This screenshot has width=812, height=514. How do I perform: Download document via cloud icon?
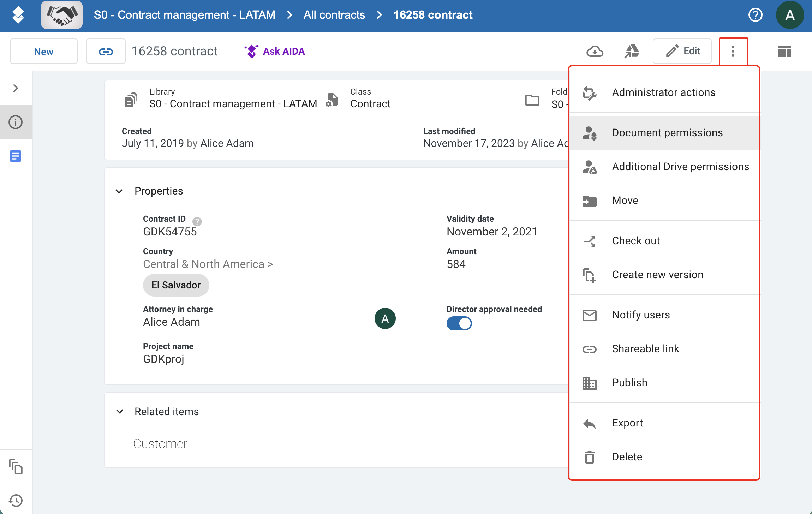[595, 52]
